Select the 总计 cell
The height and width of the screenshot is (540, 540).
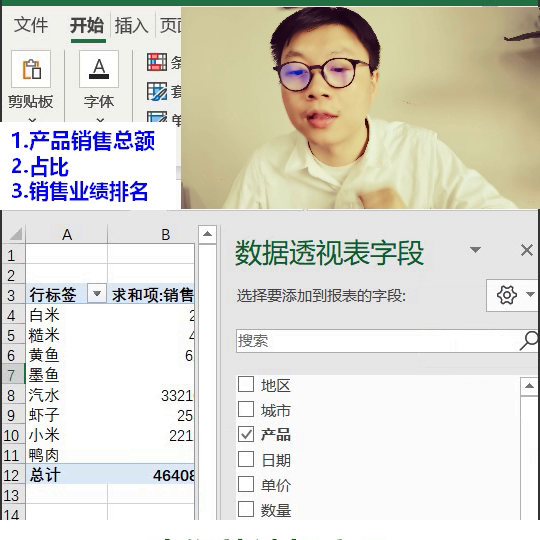[66, 475]
